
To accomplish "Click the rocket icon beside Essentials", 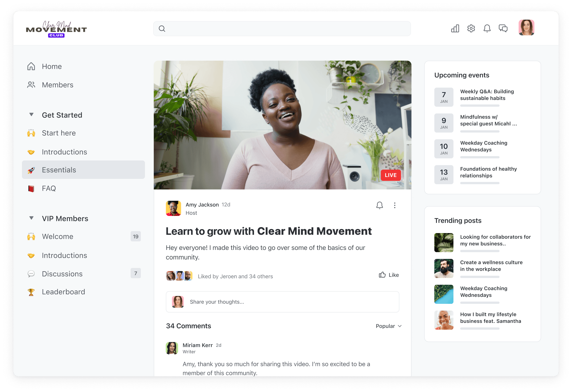I will click(31, 170).
